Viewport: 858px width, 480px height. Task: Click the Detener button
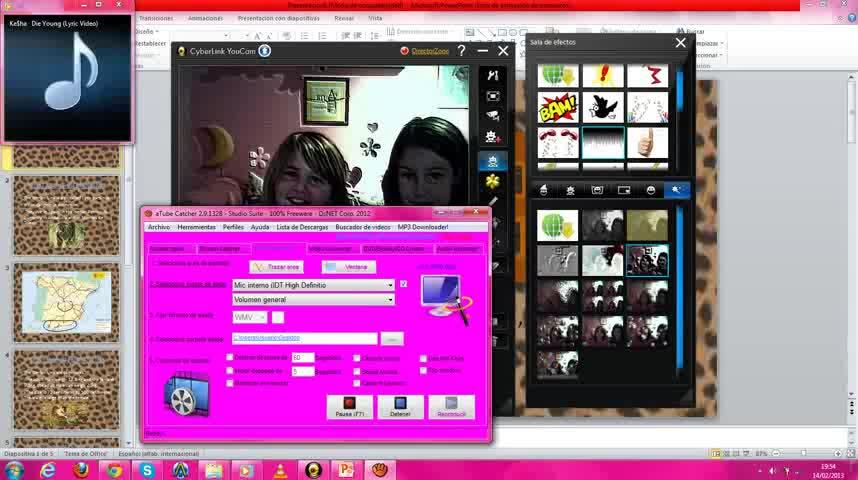pos(400,407)
